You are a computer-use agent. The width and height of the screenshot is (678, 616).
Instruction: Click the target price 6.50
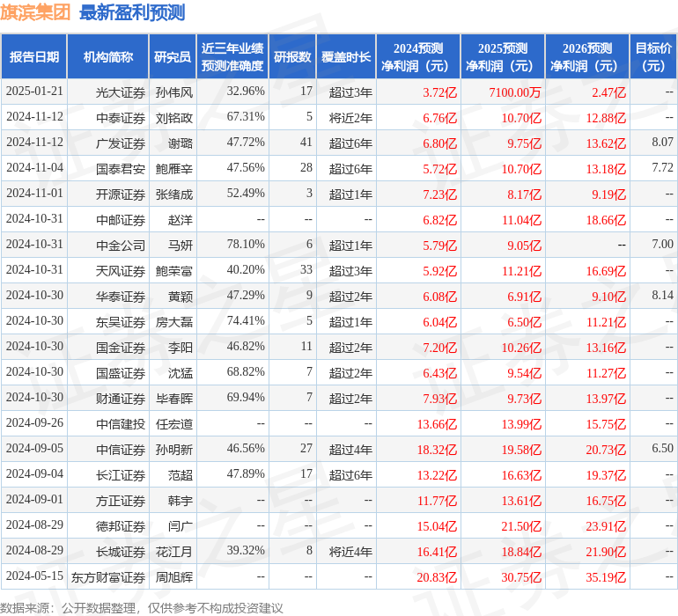(662, 447)
